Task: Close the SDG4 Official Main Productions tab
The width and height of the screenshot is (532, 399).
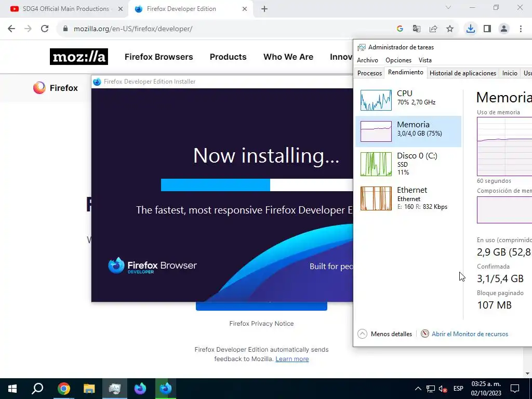Action: 121,9
